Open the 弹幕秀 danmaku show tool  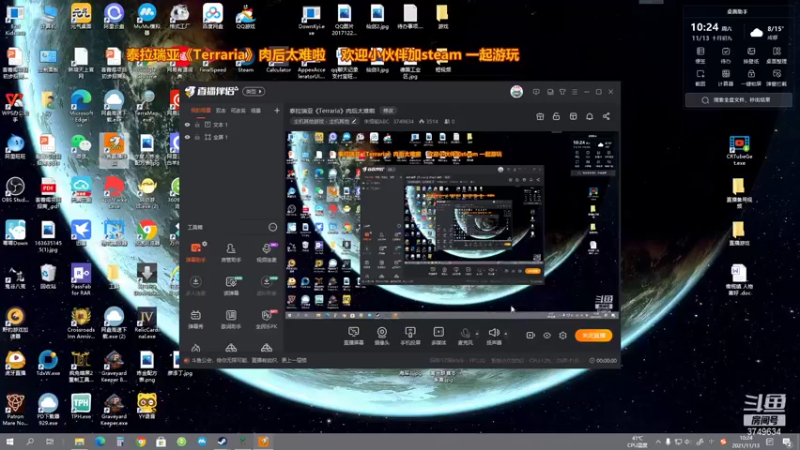coord(196,319)
